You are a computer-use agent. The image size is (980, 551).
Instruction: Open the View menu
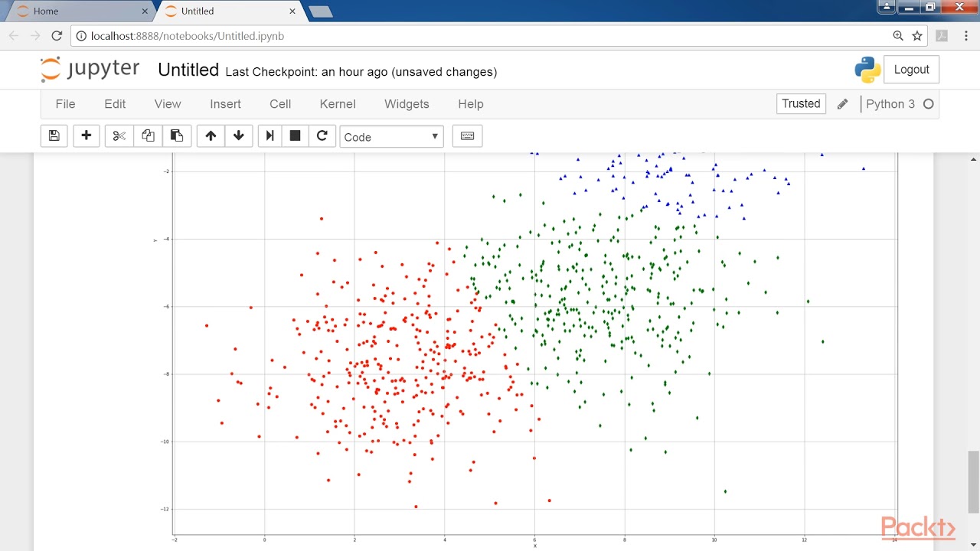168,104
